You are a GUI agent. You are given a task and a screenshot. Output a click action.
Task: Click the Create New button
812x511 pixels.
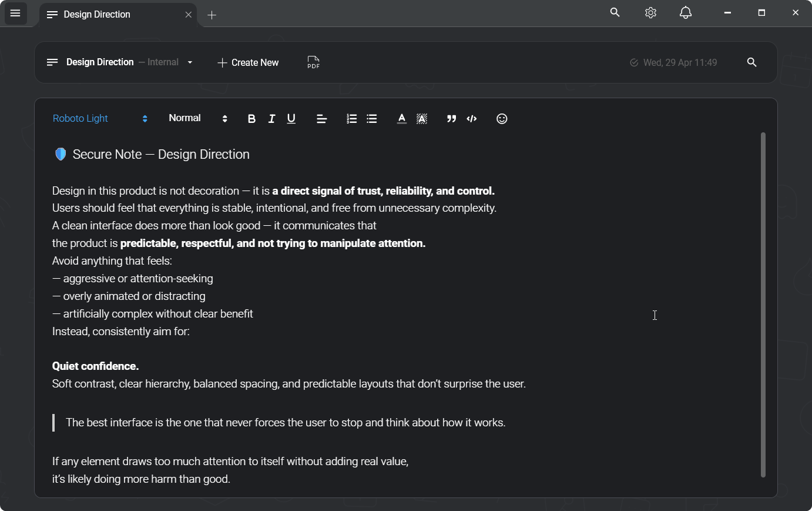(x=248, y=62)
